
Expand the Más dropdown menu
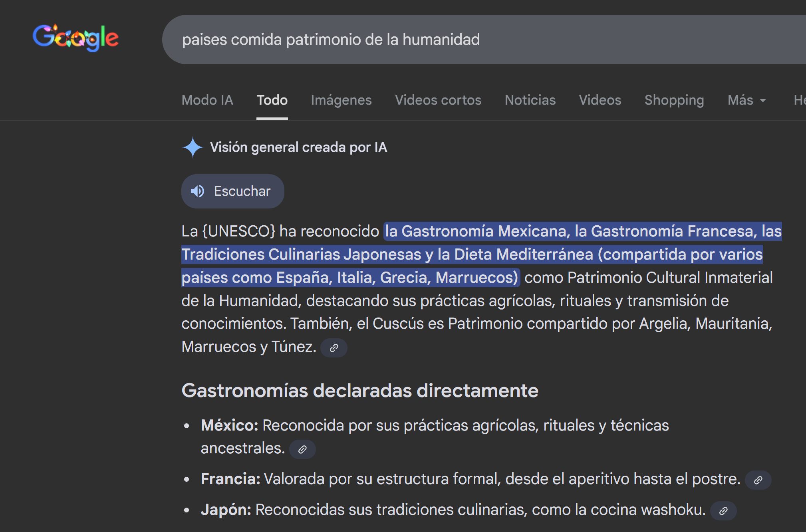[x=746, y=100]
